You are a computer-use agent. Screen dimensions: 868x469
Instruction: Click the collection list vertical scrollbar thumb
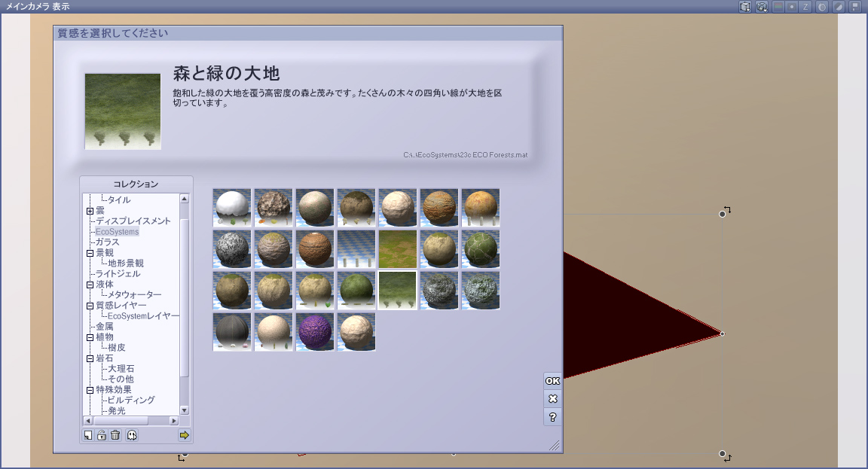click(x=185, y=297)
